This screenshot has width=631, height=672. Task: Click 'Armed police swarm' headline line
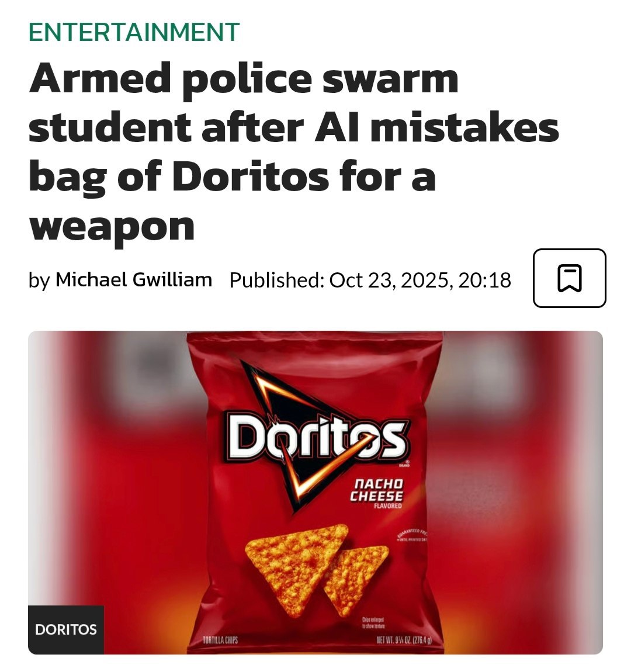(x=244, y=79)
